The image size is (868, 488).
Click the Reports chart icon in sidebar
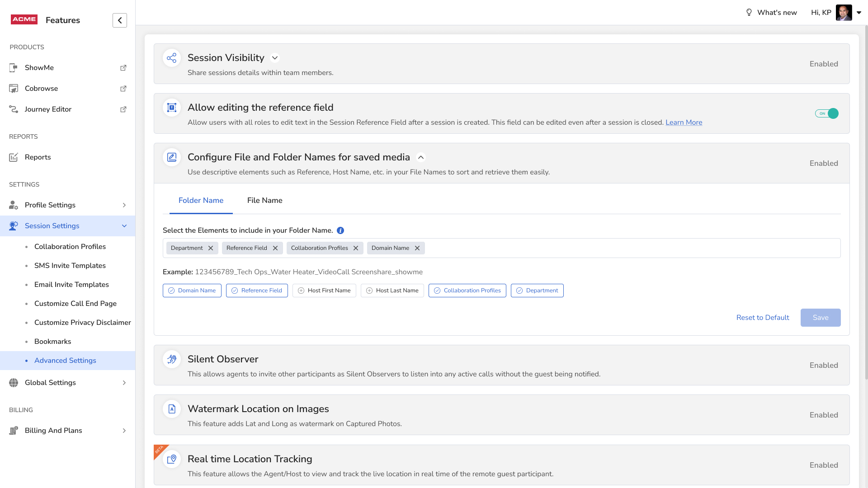click(x=14, y=157)
